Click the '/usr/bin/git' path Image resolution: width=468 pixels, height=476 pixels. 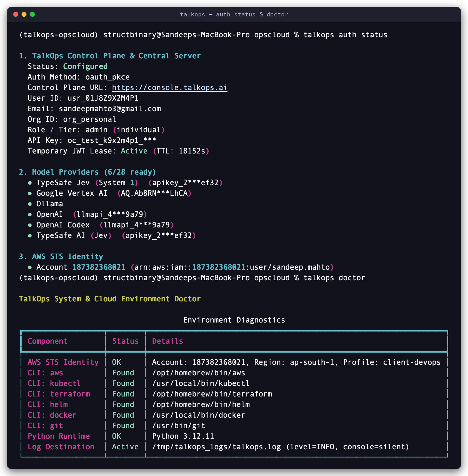click(179, 426)
